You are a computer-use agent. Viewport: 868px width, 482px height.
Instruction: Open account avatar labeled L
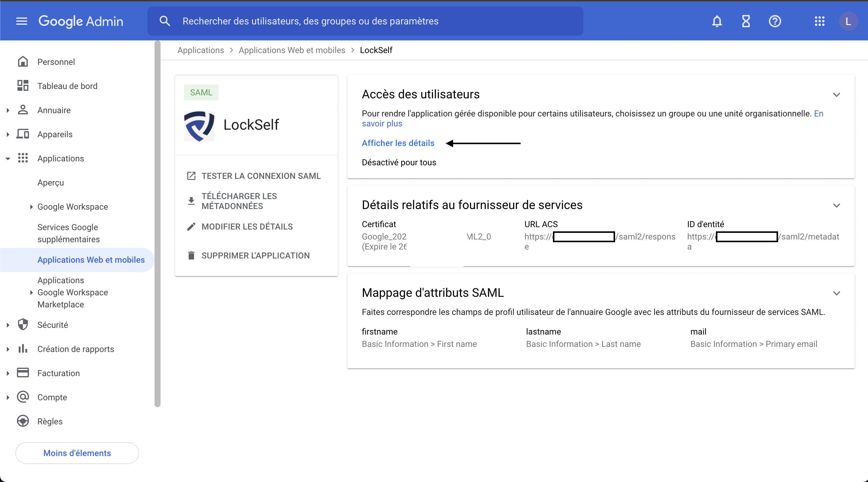point(848,21)
